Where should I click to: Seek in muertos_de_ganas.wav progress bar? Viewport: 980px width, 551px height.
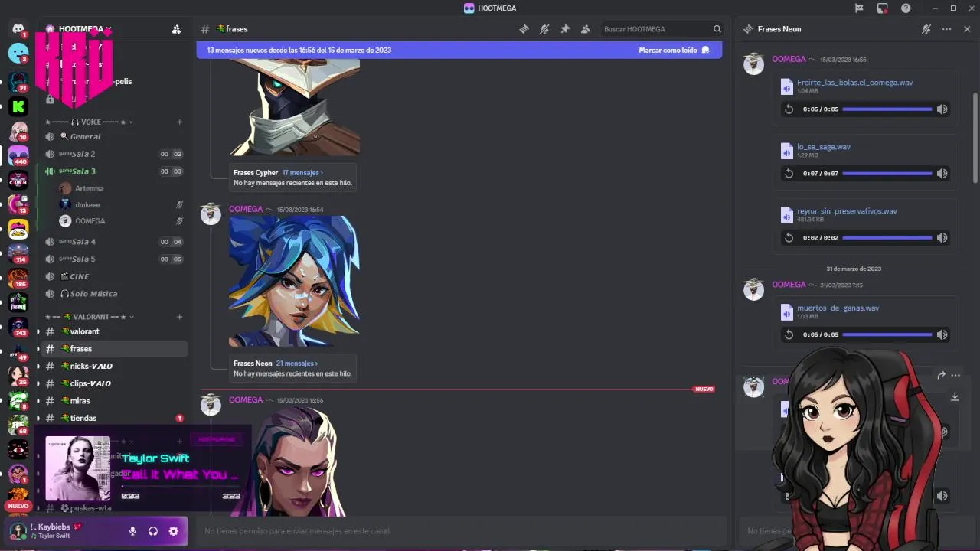(x=887, y=334)
